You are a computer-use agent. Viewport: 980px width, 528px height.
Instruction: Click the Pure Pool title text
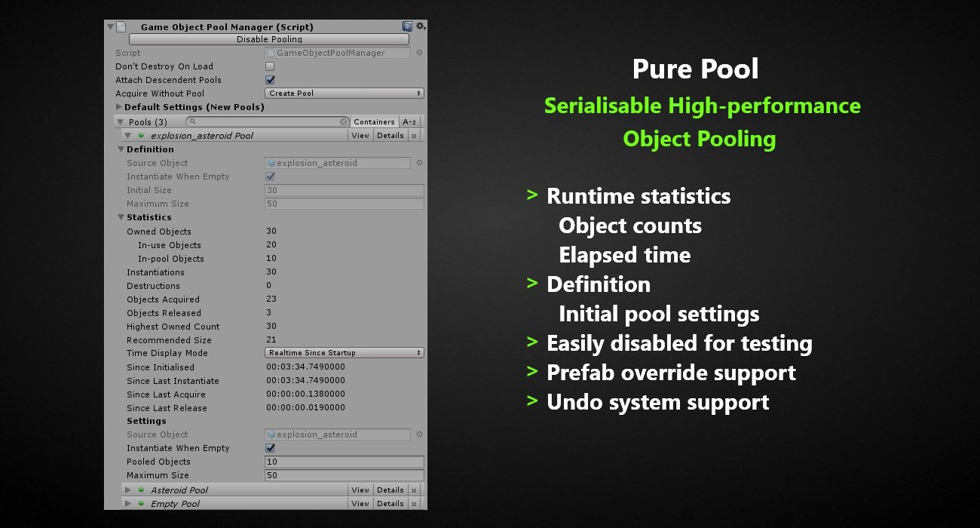[696, 69]
